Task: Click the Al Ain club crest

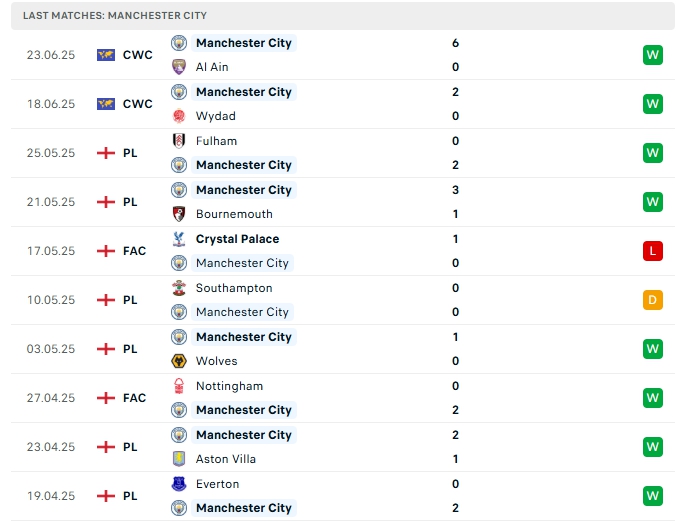Action: click(179, 67)
